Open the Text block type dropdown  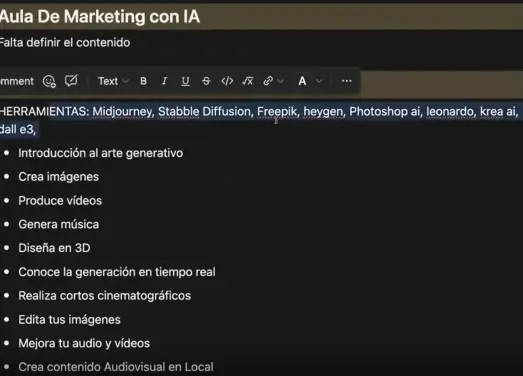pyautogui.click(x=113, y=81)
